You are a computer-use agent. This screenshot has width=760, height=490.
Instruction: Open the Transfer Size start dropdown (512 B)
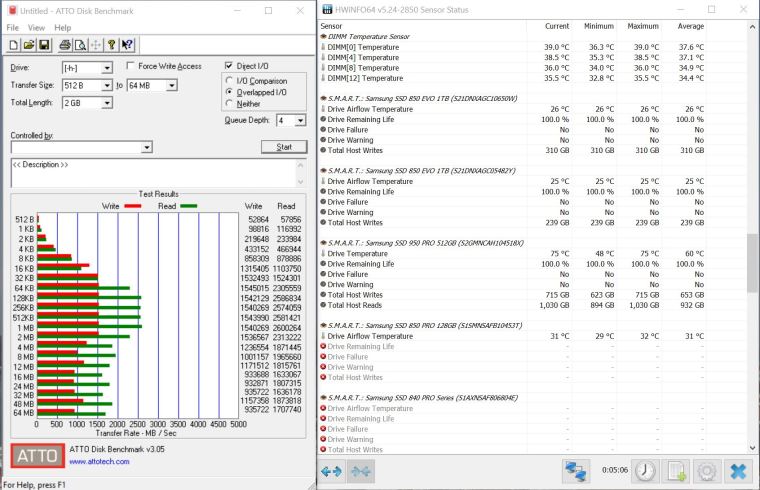click(x=107, y=86)
